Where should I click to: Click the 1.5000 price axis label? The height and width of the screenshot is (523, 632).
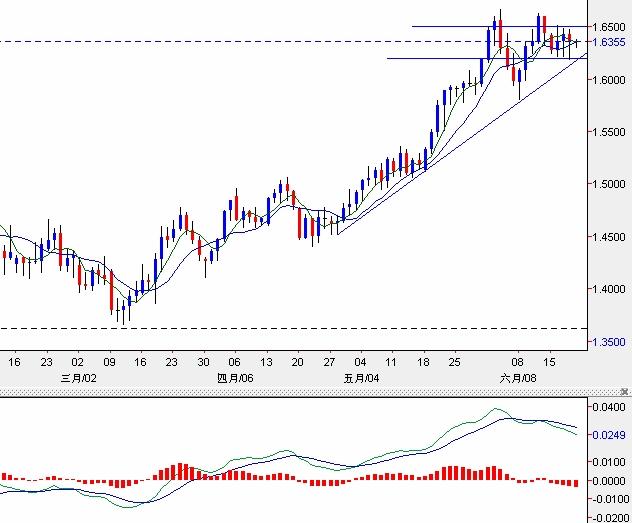[609, 184]
